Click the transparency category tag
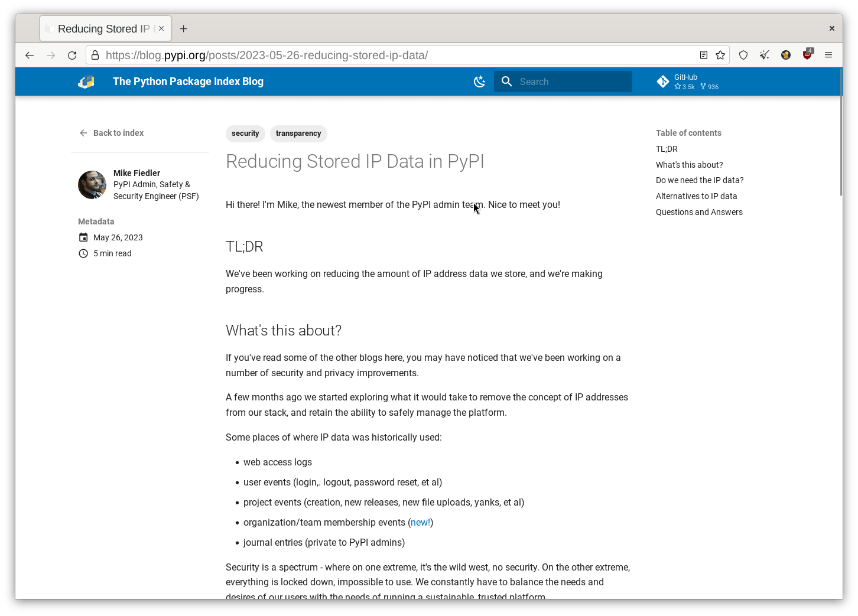Image resolution: width=858 pixels, height=616 pixels. pyautogui.click(x=298, y=133)
